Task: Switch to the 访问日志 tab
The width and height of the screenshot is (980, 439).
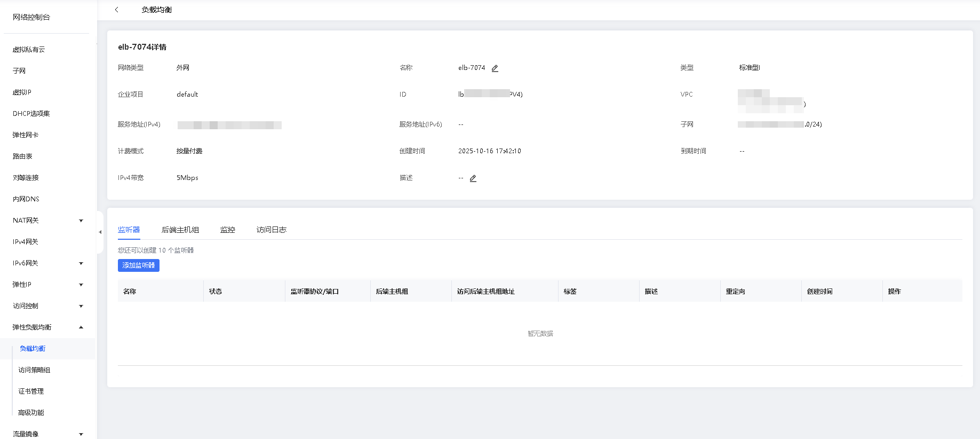Action: tap(272, 230)
